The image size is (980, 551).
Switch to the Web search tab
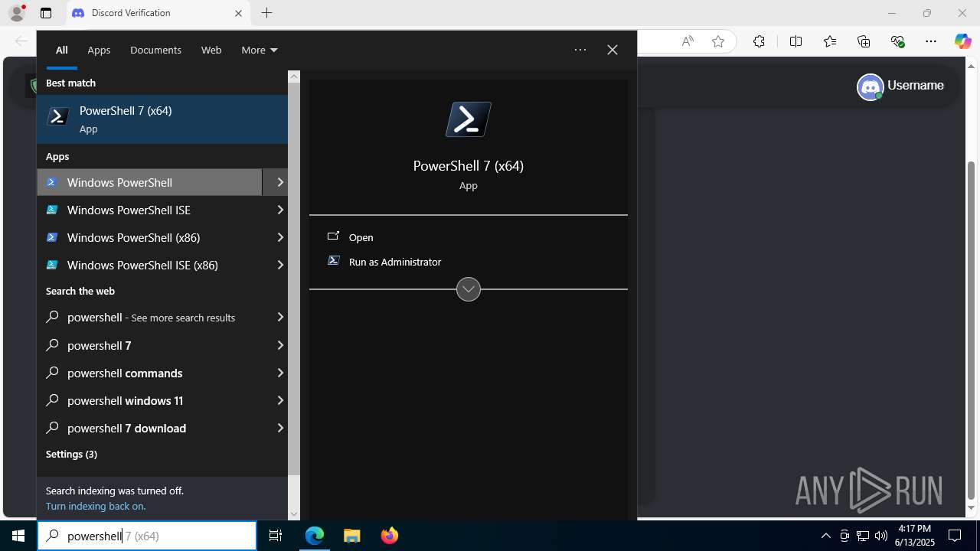click(211, 50)
